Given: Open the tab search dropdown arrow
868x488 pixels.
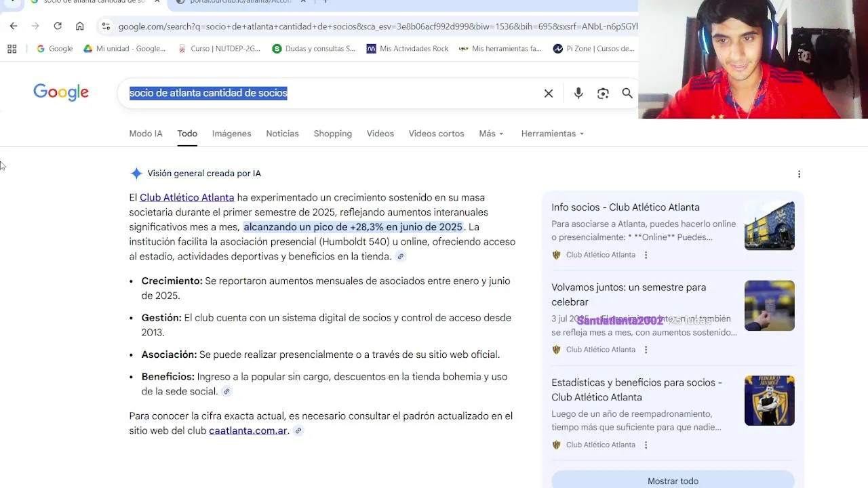Looking at the screenshot, I should point(13,2).
